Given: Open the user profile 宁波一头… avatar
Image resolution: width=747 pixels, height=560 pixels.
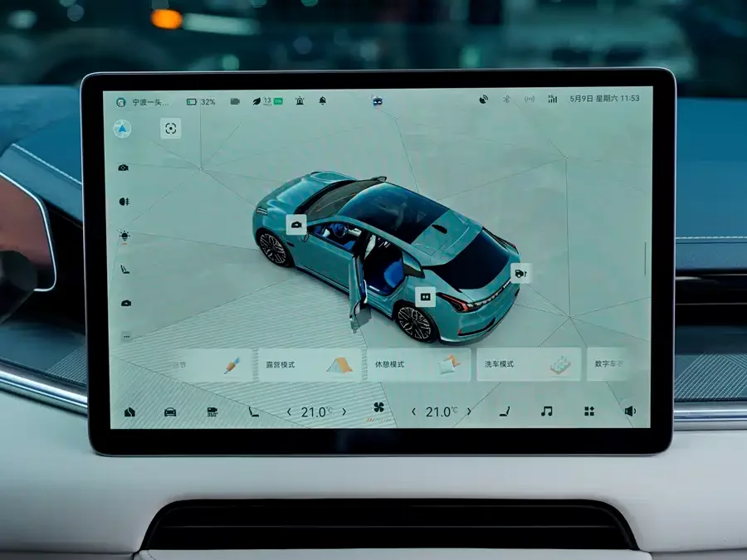Looking at the screenshot, I should (x=121, y=102).
